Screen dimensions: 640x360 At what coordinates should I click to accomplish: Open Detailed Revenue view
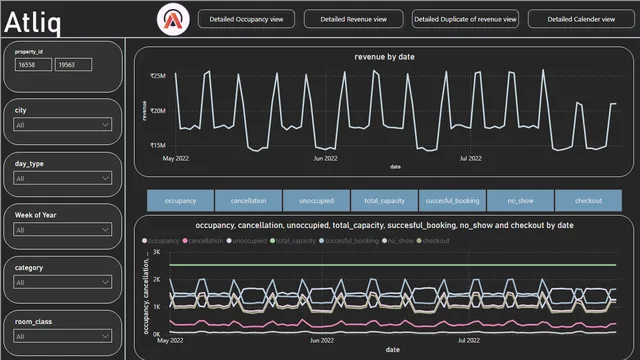click(x=353, y=19)
